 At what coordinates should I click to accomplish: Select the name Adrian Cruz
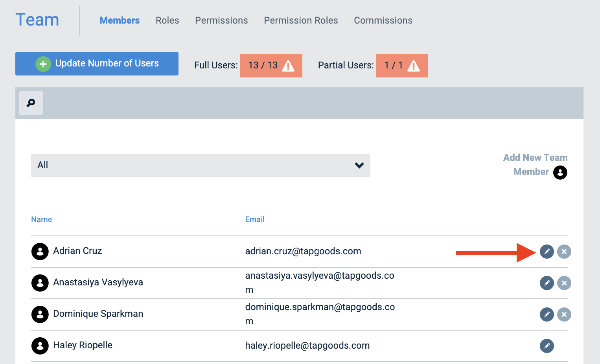(77, 251)
